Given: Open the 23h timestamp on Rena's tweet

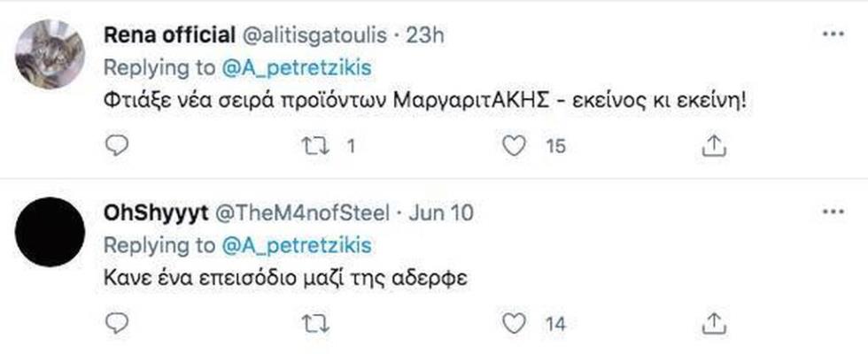Looking at the screenshot, I should point(424,35).
